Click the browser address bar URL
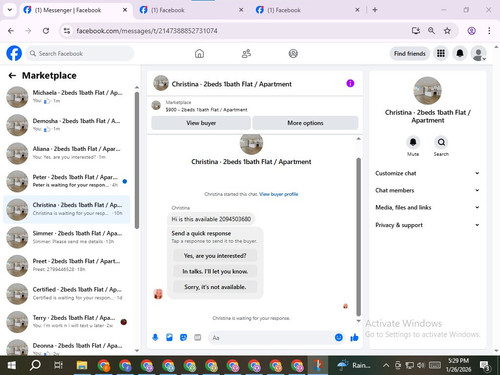Image resolution: width=500 pixels, height=375 pixels. click(x=147, y=31)
